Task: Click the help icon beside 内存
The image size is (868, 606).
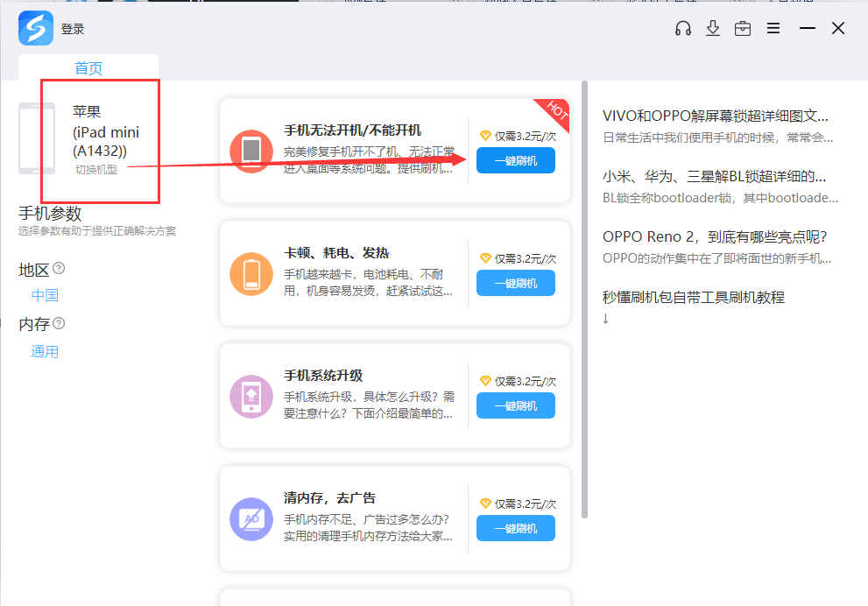Action: pos(59,323)
